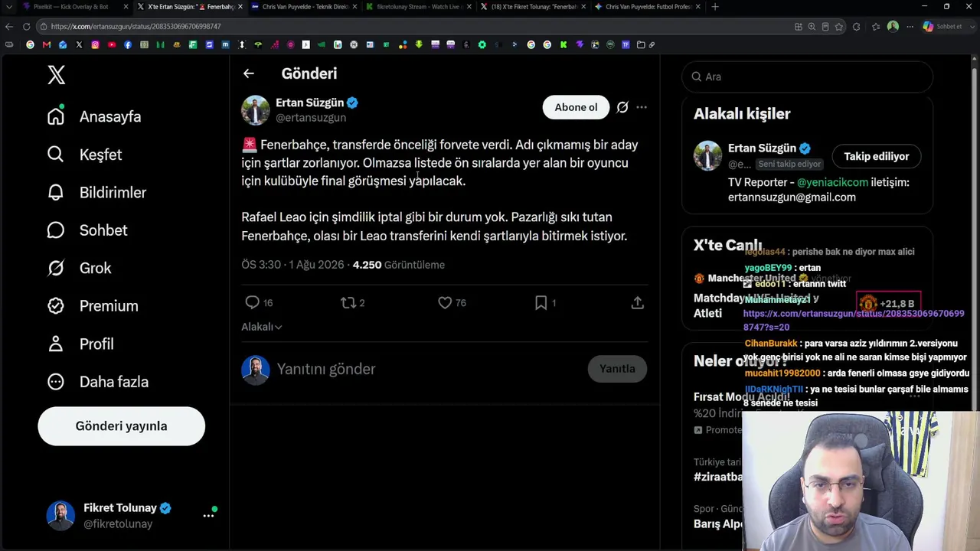This screenshot has width=980, height=551.
Task: Click the Abone ol button
Action: click(576, 108)
